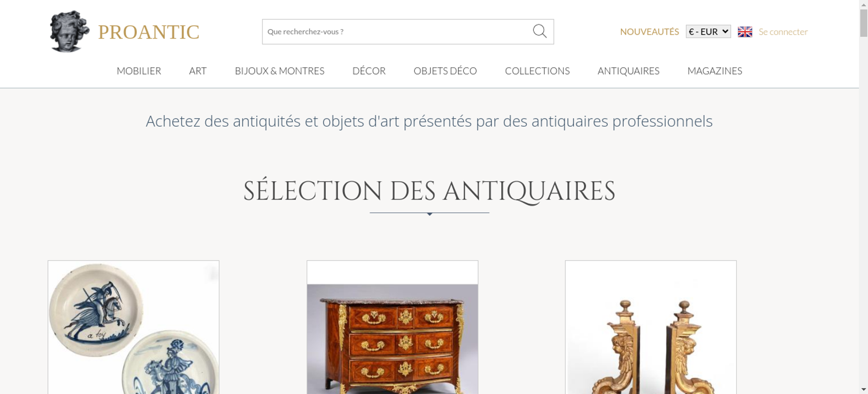Click the 'Se connecter' login link

tap(783, 32)
